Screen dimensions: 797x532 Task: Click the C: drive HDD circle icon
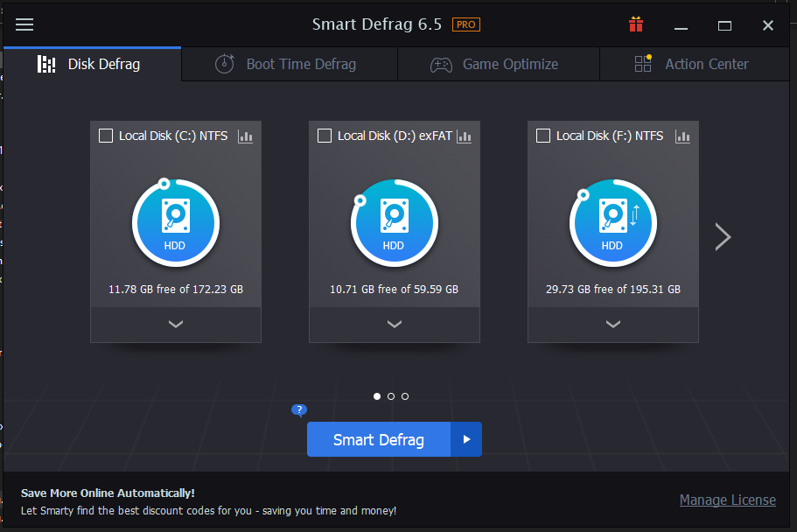tap(176, 223)
